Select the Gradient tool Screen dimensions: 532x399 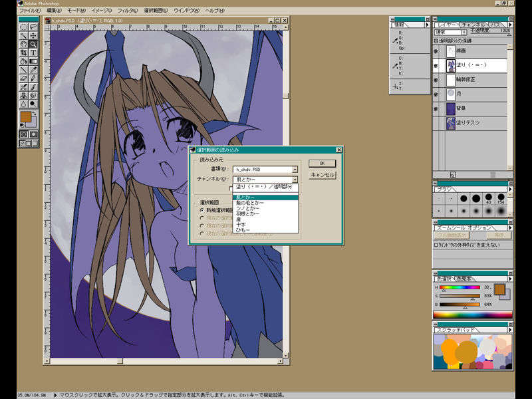(33, 61)
